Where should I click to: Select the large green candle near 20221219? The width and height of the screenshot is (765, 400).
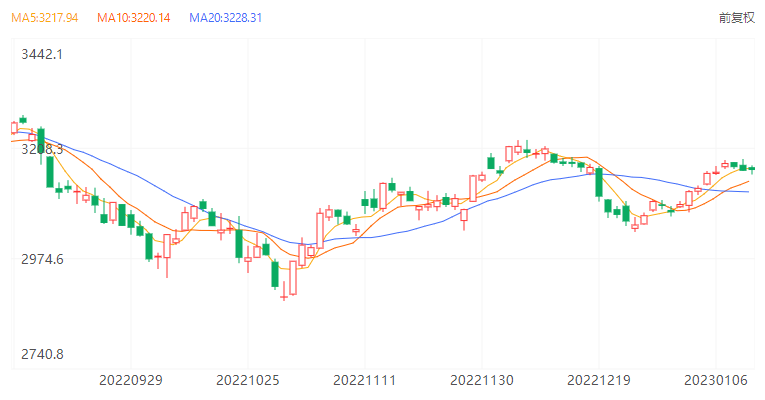(598, 182)
